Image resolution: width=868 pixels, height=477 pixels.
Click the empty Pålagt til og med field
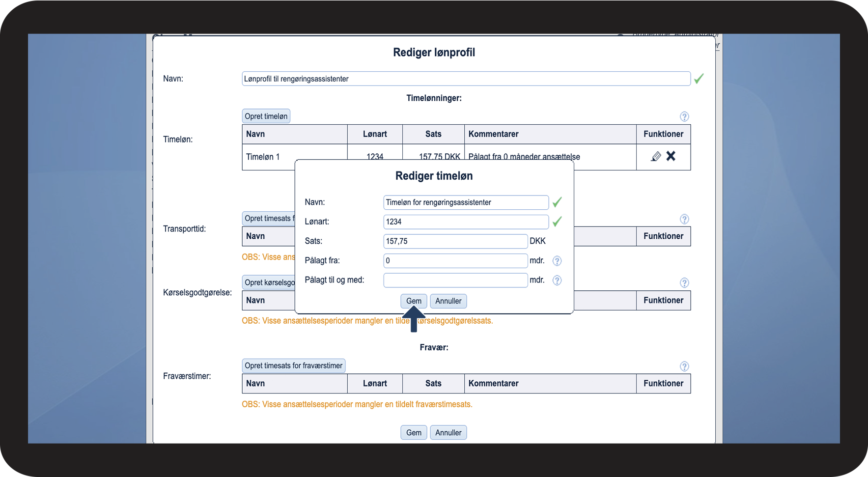(455, 280)
